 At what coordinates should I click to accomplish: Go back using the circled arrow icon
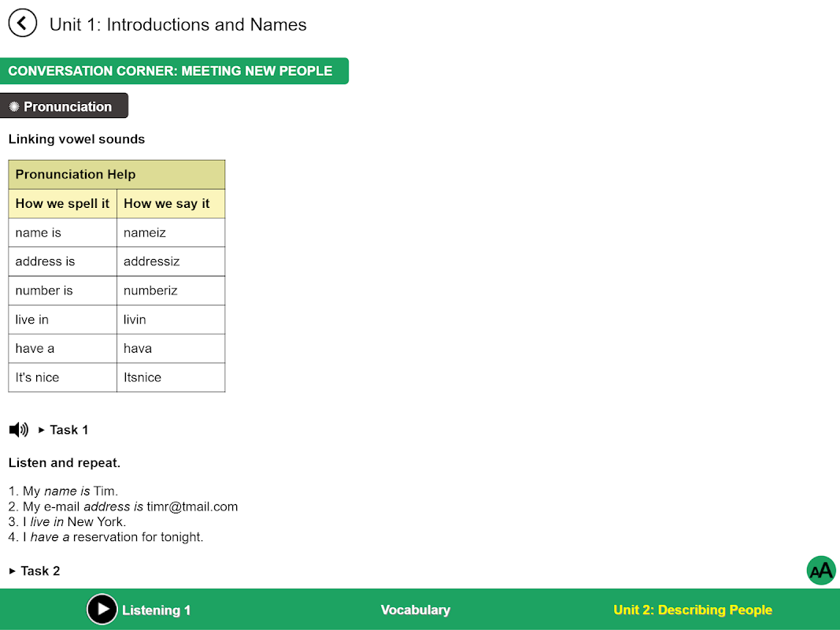pos(23,23)
